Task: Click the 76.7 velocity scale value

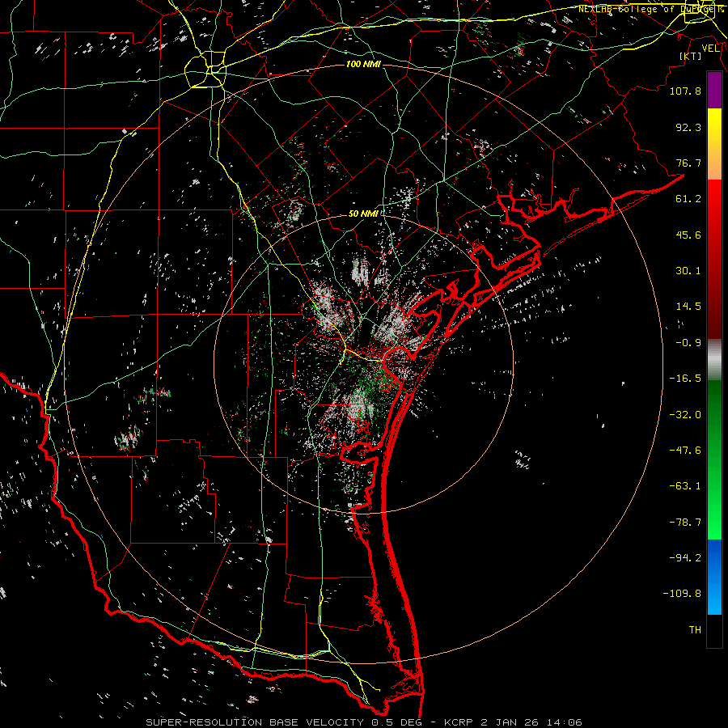Action: click(x=688, y=163)
